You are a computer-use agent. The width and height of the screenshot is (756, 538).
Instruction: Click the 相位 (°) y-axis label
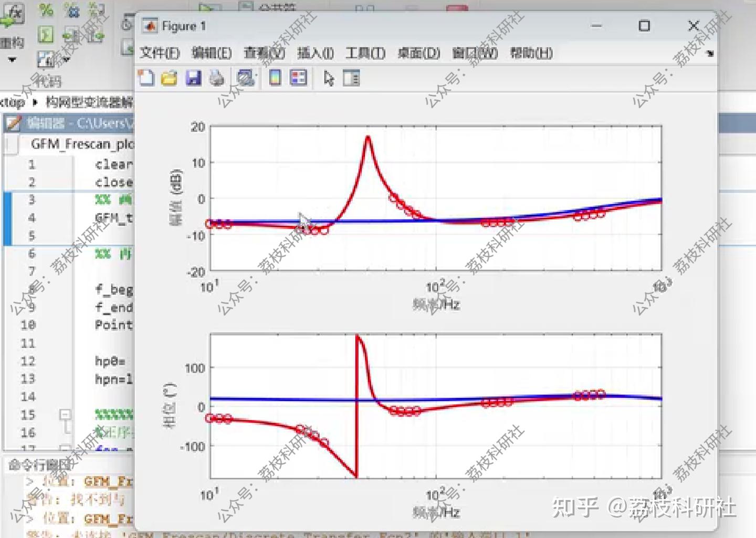pyautogui.click(x=170, y=405)
